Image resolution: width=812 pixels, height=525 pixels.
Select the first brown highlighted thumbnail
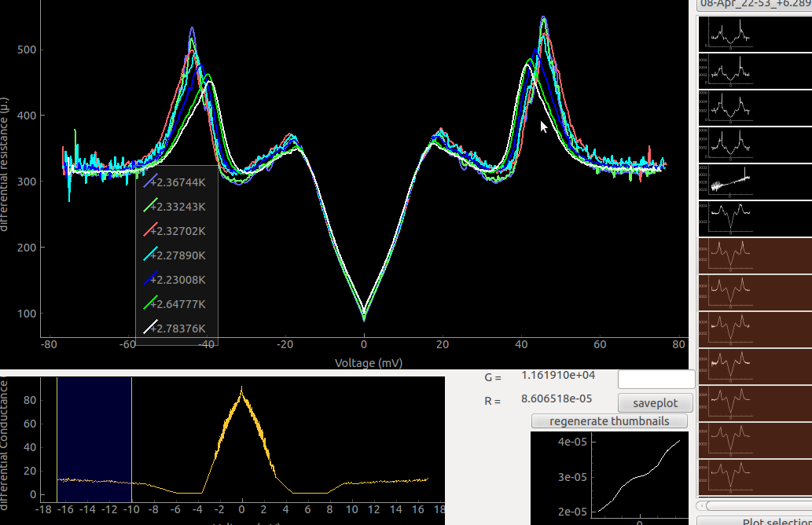[x=755, y=255]
